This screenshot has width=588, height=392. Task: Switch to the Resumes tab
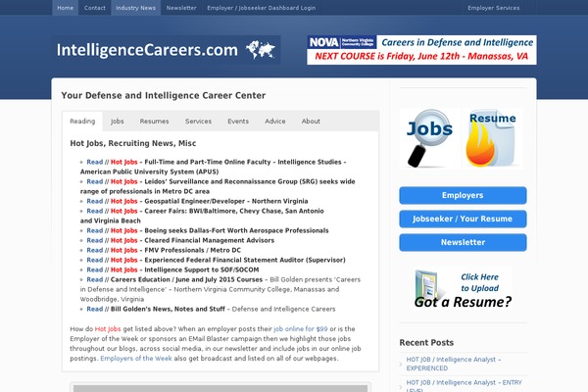pyautogui.click(x=154, y=122)
